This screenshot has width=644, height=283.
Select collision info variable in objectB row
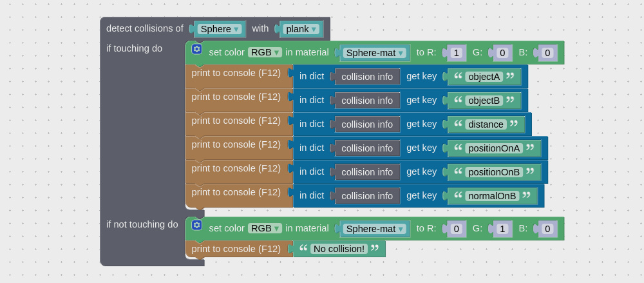coord(367,101)
